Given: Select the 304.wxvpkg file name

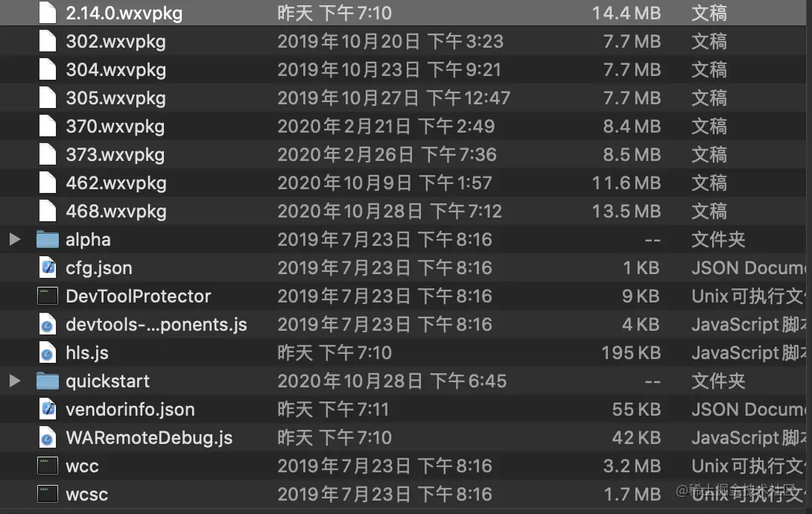Looking at the screenshot, I should click(115, 70).
